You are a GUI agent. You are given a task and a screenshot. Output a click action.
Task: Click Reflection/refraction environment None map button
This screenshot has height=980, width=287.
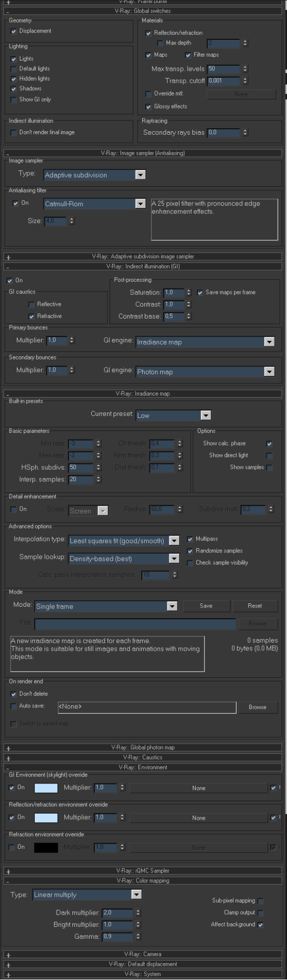click(199, 818)
